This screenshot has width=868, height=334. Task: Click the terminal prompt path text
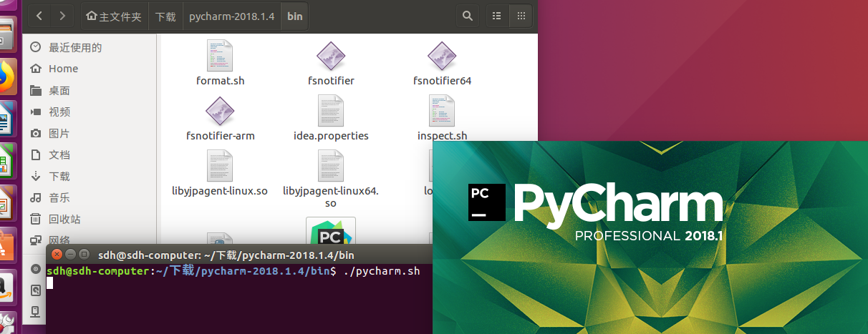(243, 271)
